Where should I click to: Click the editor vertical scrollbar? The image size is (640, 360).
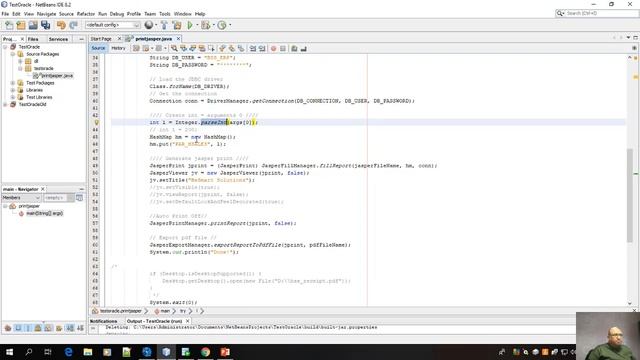(x=630, y=195)
